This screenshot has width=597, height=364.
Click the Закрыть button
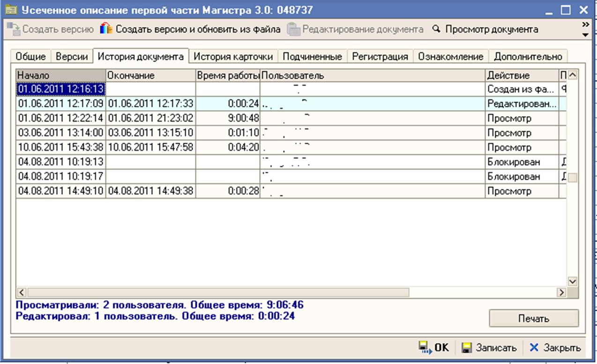(x=556, y=348)
